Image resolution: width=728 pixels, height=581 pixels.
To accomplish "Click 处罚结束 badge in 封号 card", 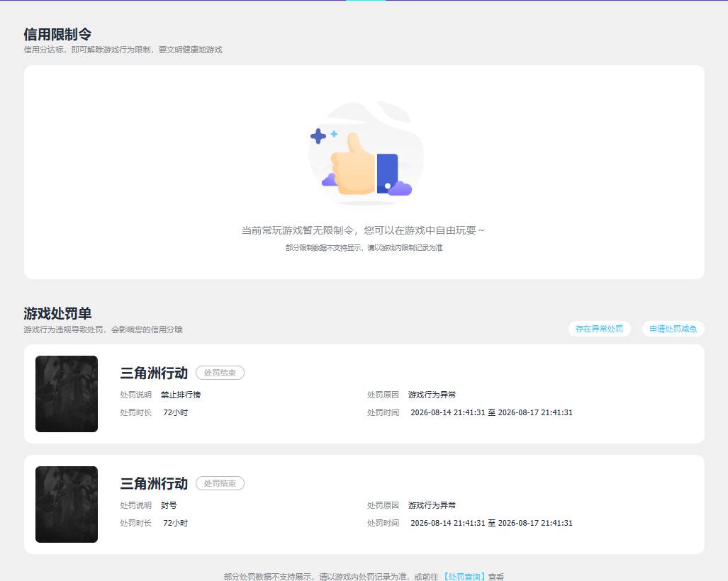I will 220,483.
